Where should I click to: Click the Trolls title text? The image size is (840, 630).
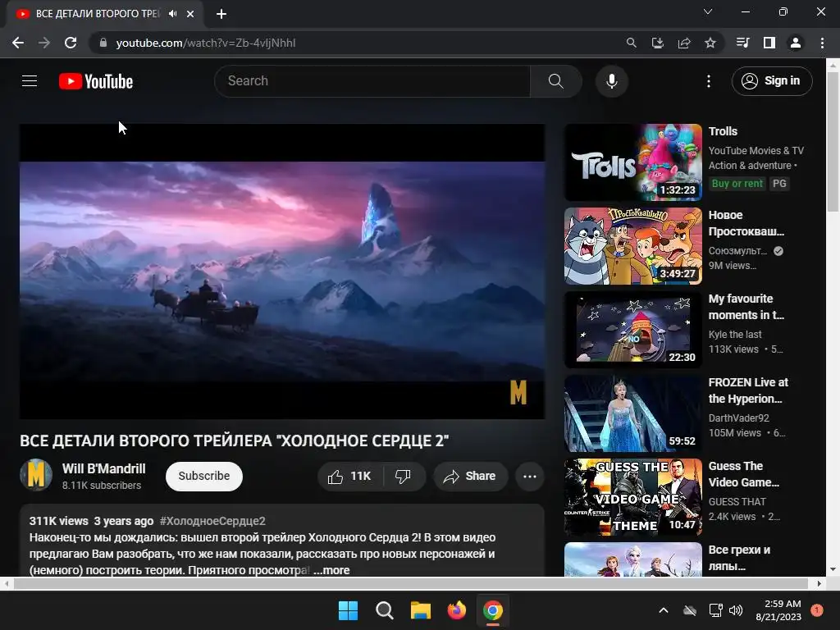pos(724,131)
